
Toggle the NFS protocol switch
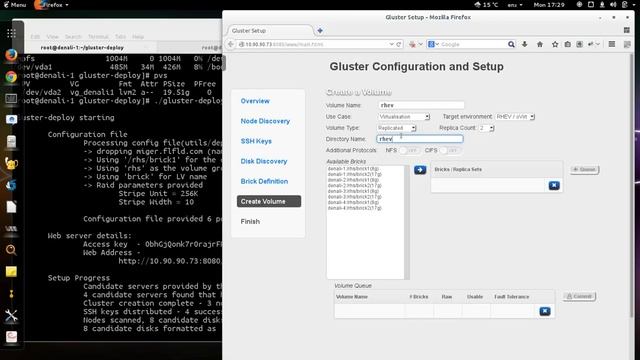(409, 151)
